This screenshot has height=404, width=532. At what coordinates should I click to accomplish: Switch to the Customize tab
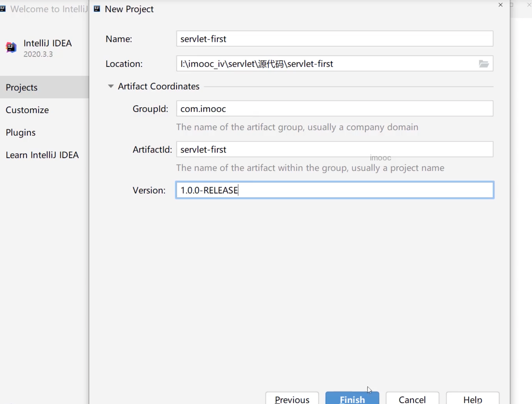pos(27,110)
